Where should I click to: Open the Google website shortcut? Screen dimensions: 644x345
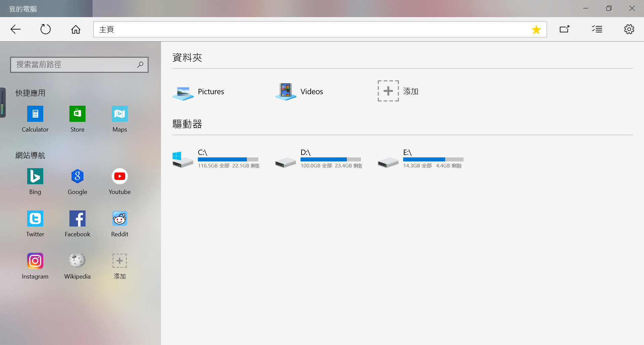point(77,182)
